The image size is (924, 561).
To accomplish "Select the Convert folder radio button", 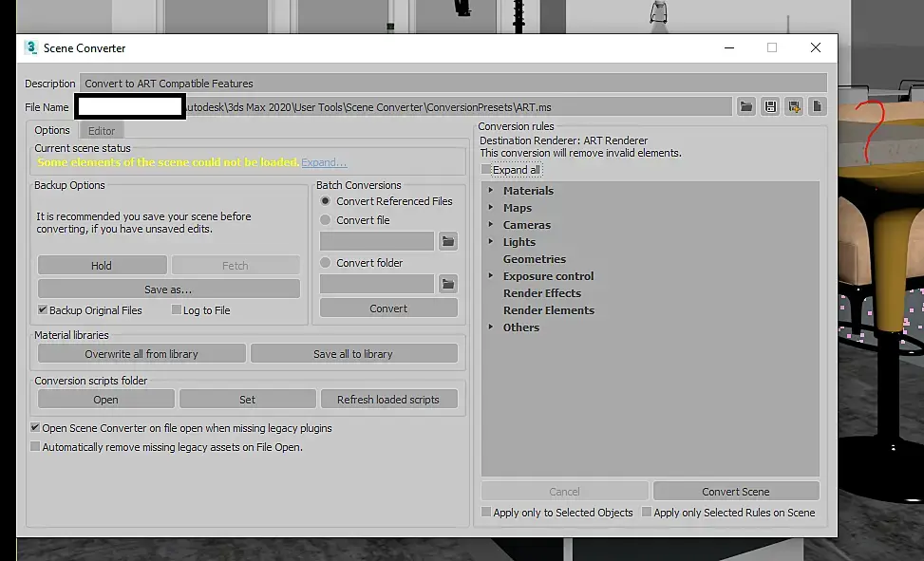I will (x=325, y=263).
